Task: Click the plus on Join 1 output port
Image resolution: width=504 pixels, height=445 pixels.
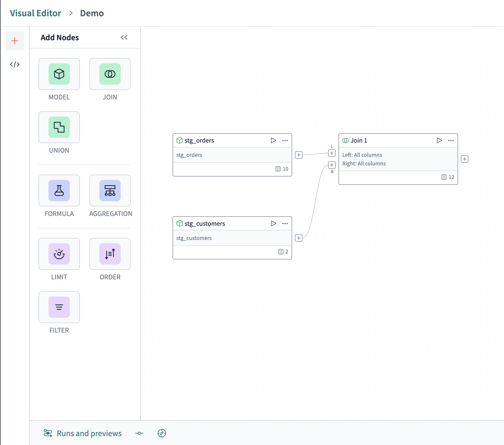Action: pyautogui.click(x=464, y=159)
